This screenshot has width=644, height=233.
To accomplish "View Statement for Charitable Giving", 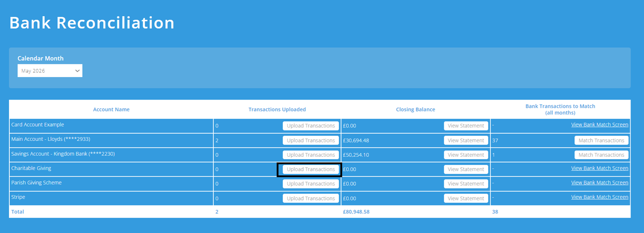I will coord(466,169).
